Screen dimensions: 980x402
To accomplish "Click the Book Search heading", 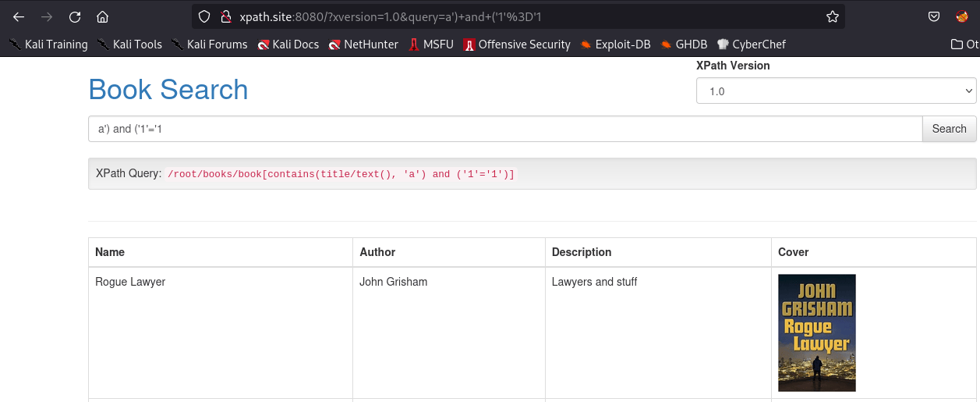I will coord(168,90).
